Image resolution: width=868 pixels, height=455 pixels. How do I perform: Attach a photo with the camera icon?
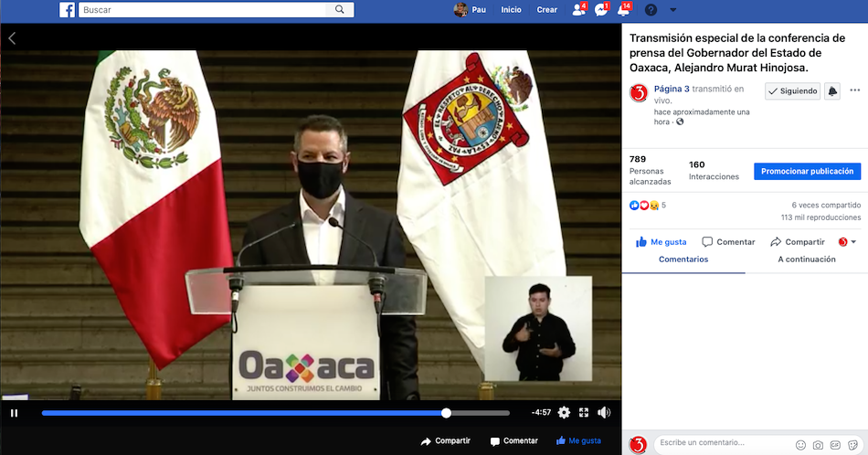[818, 444]
